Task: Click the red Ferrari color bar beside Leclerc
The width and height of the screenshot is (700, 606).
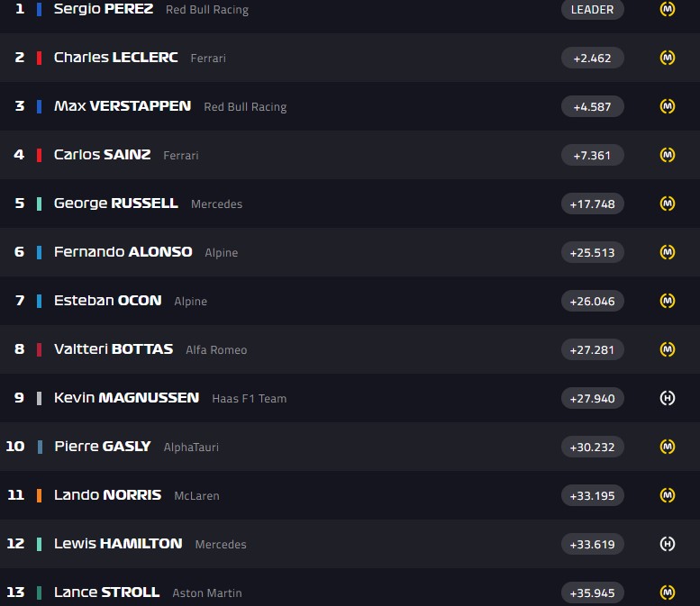Action: pyautogui.click(x=39, y=58)
